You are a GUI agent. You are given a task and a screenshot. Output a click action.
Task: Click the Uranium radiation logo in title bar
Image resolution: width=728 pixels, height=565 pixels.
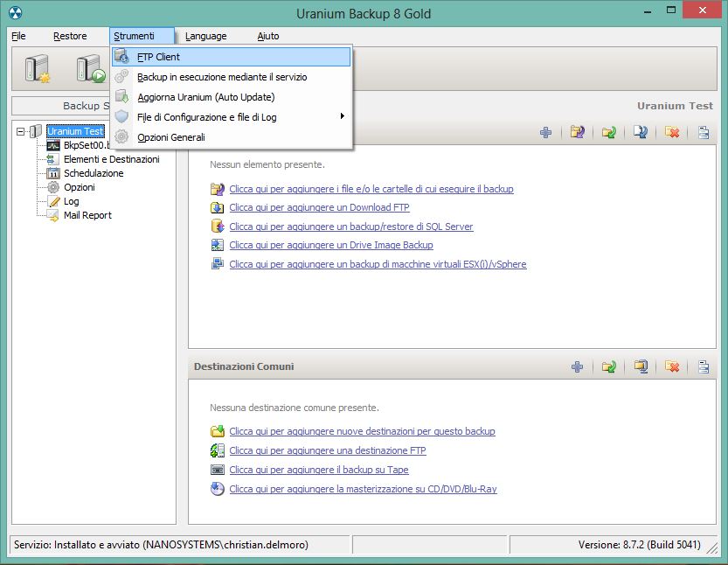tap(16, 12)
